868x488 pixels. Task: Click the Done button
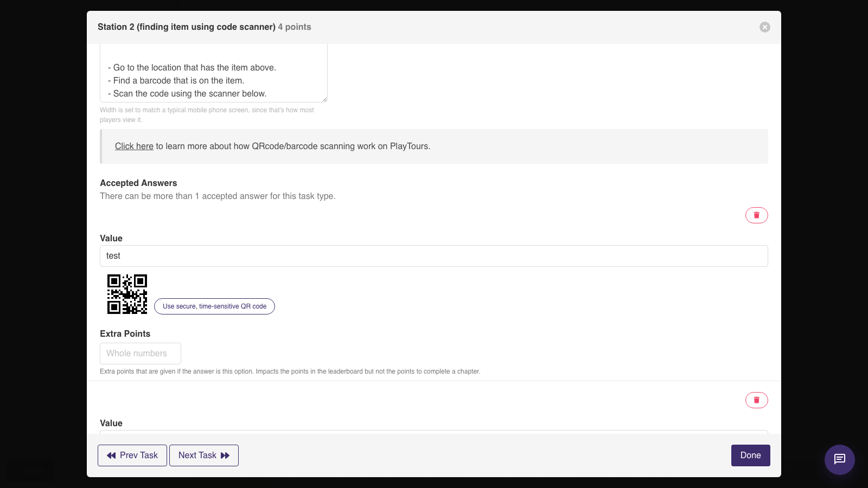pos(750,455)
